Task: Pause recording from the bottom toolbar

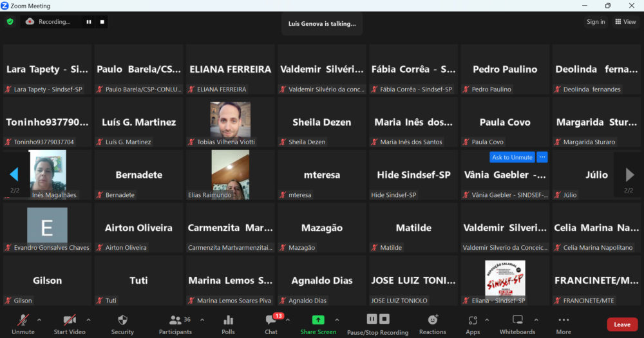Action: [x=372, y=319]
